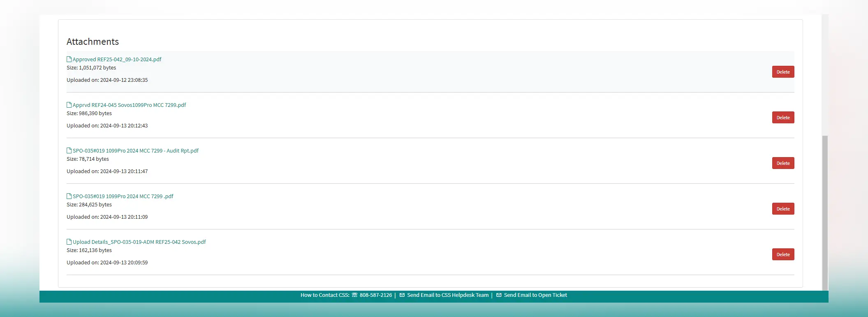
Task: Click the Attachments heading
Action: tap(93, 42)
